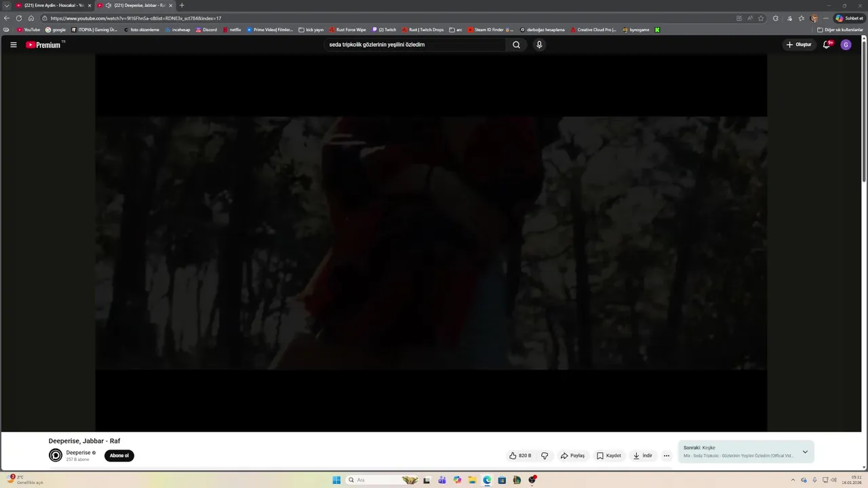The height and width of the screenshot is (488, 868).
Task: Start voice search with the microphone
Action: (539, 45)
